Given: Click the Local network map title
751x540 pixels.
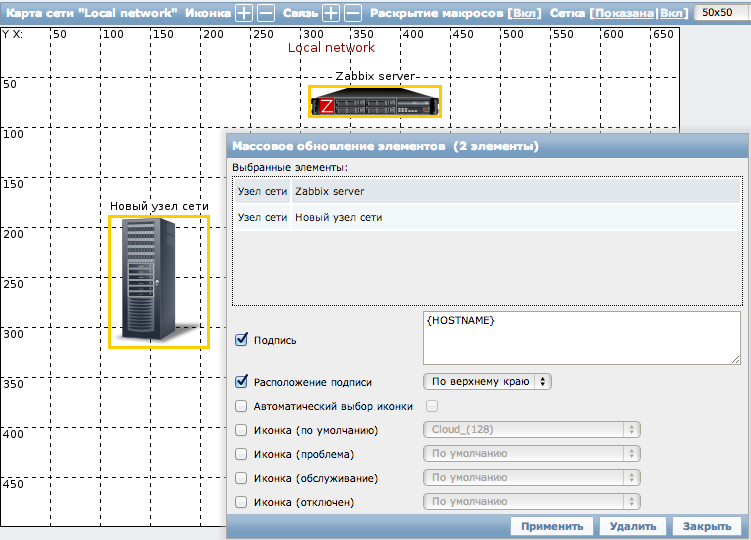Looking at the screenshot, I should point(331,47).
